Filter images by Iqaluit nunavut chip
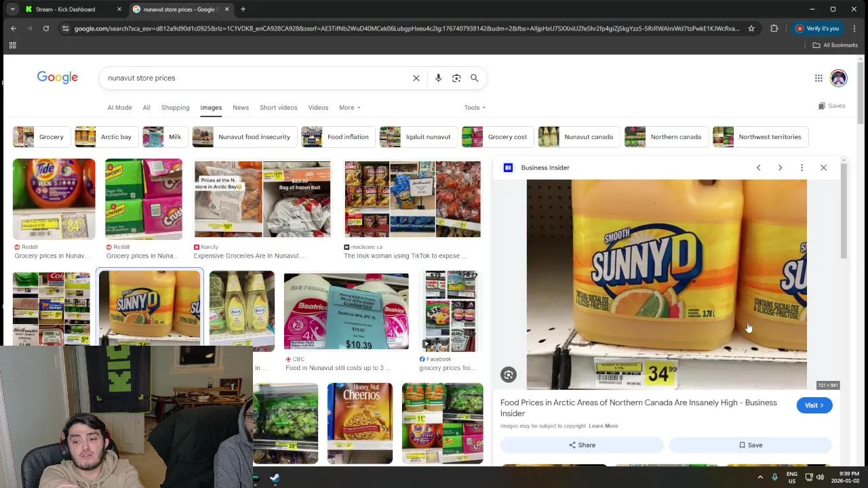868x488 pixels. 417,137
